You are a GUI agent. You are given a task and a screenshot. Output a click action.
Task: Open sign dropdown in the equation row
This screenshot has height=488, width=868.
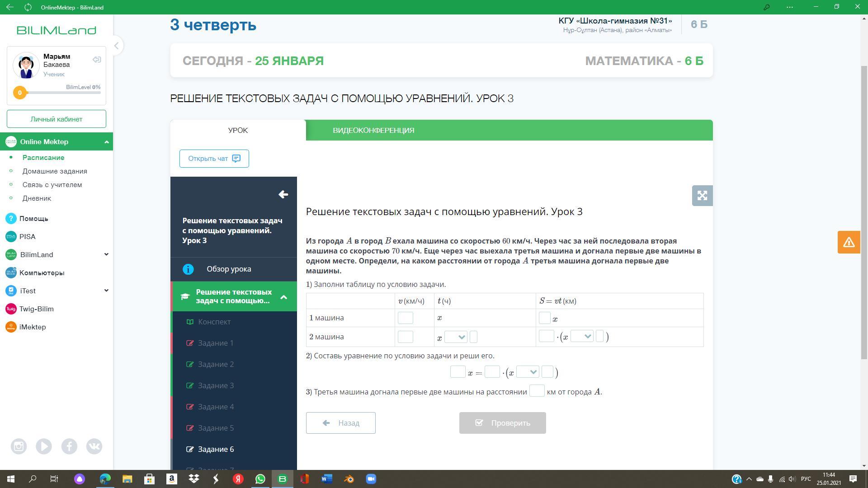[x=528, y=372]
